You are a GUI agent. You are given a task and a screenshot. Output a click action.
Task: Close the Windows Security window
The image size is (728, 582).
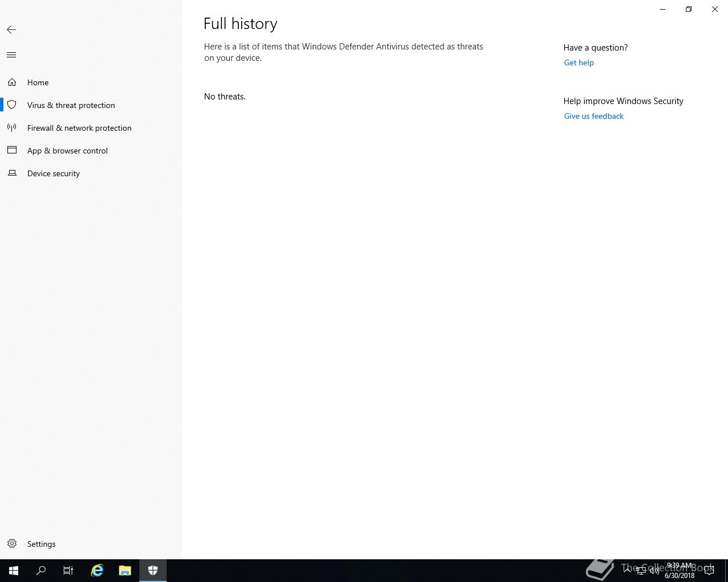tap(715, 9)
